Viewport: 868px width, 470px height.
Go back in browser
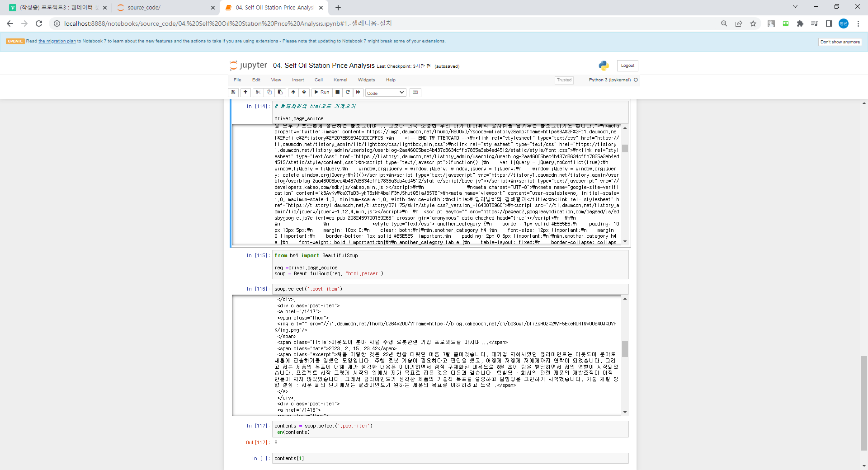pyautogui.click(x=10, y=23)
